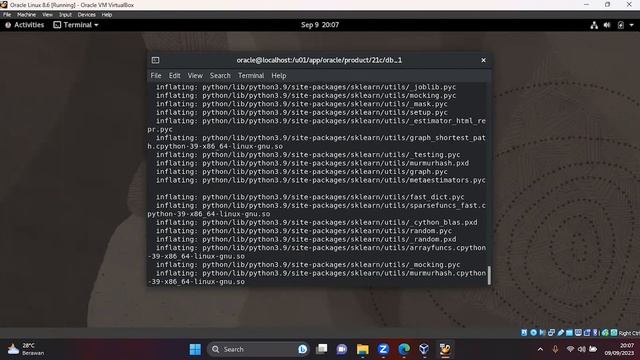640x360 pixels.
Task: Click the Windows taskbar Search box
Action: 258,349
